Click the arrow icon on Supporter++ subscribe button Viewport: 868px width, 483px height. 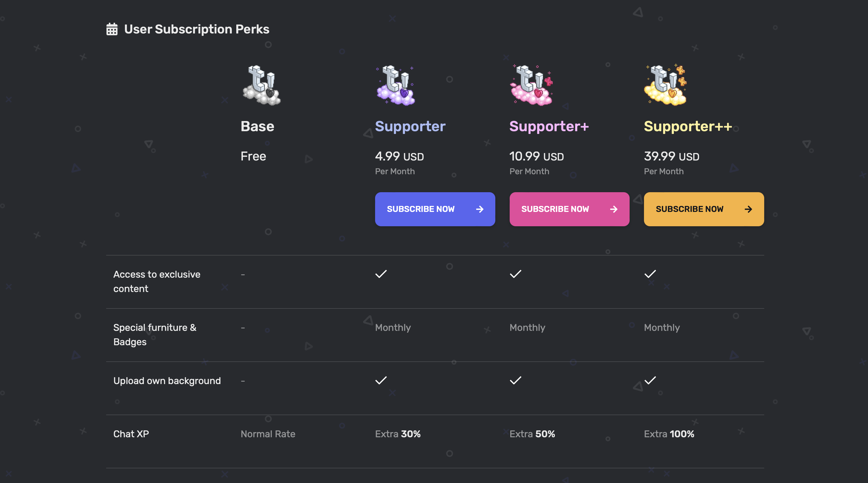(749, 209)
